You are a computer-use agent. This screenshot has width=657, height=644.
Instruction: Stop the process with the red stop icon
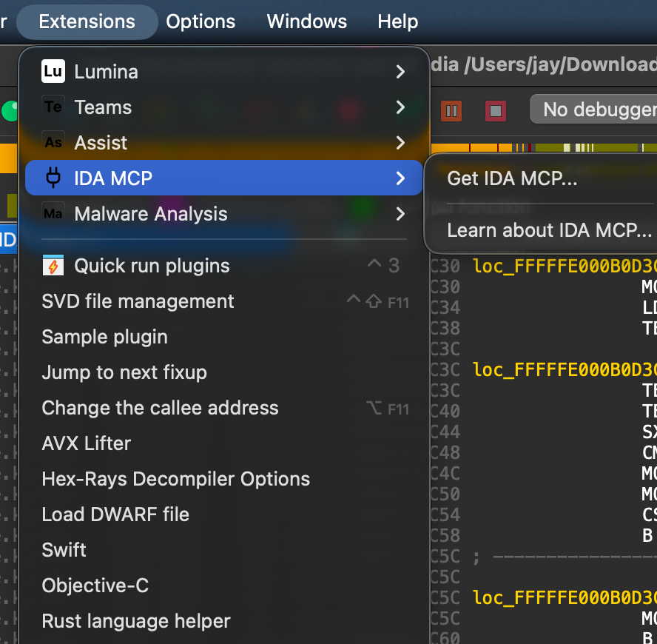point(496,111)
